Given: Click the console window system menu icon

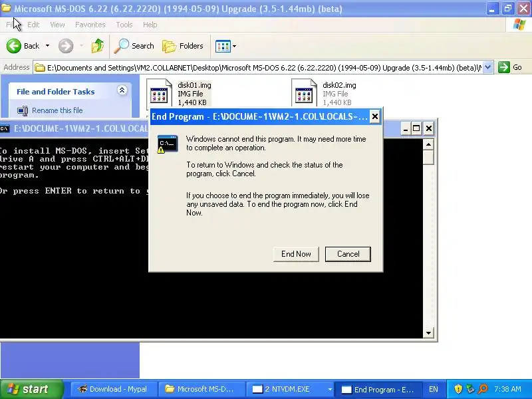Looking at the screenshot, I should [5, 128].
